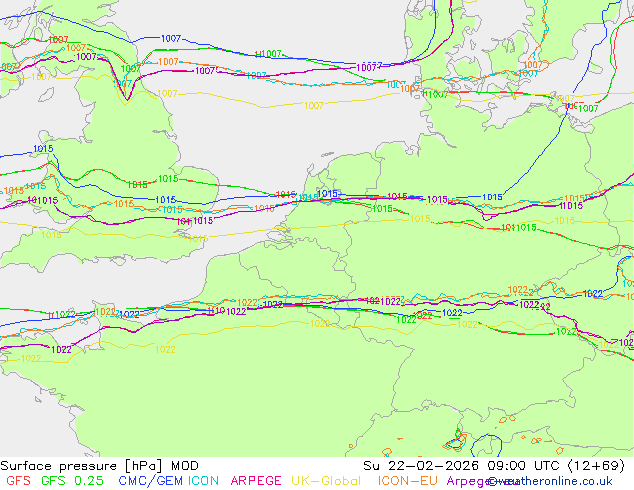Image resolution: width=634 pixels, height=490 pixels.
Task: Click the CMC/GEM blue legend label
Action: 150,481
